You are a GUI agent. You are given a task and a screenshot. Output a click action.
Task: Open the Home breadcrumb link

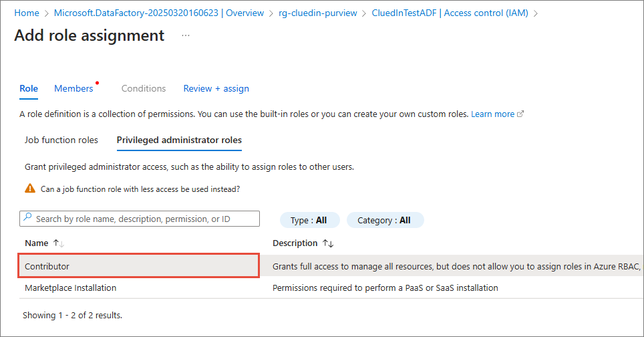click(x=27, y=13)
